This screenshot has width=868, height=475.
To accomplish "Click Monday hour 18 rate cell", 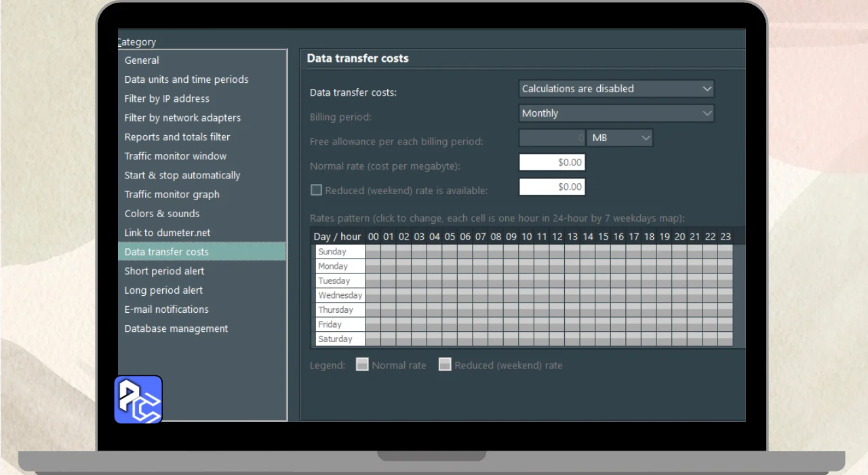I will (x=649, y=266).
